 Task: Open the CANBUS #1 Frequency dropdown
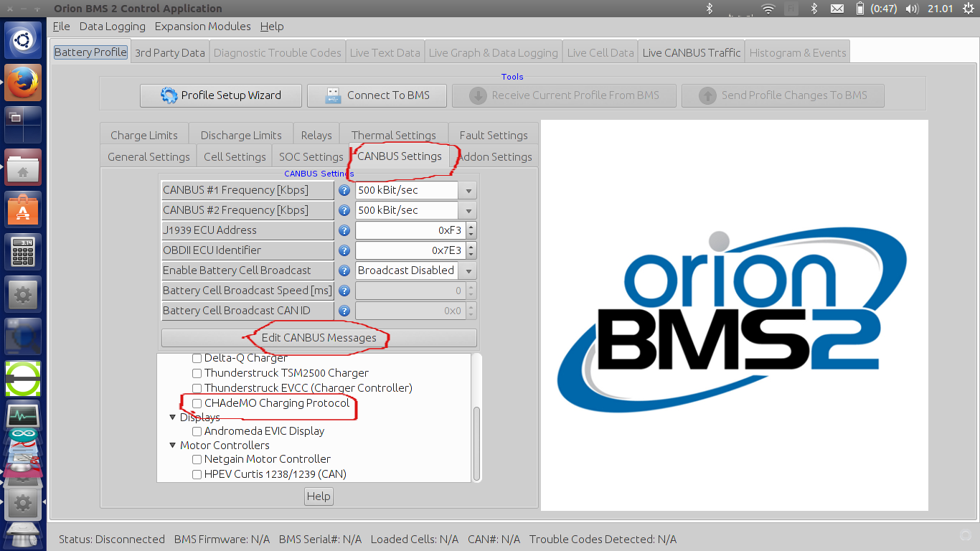click(468, 190)
